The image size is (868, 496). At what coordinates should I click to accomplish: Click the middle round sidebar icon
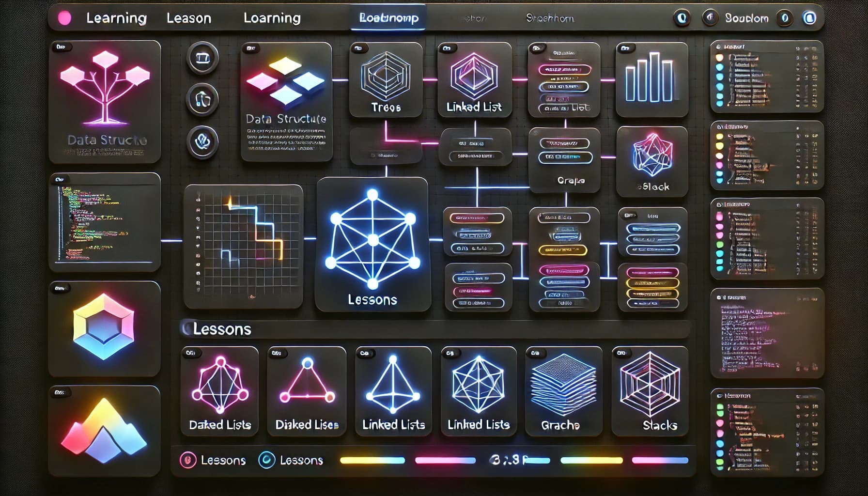(202, 100)
